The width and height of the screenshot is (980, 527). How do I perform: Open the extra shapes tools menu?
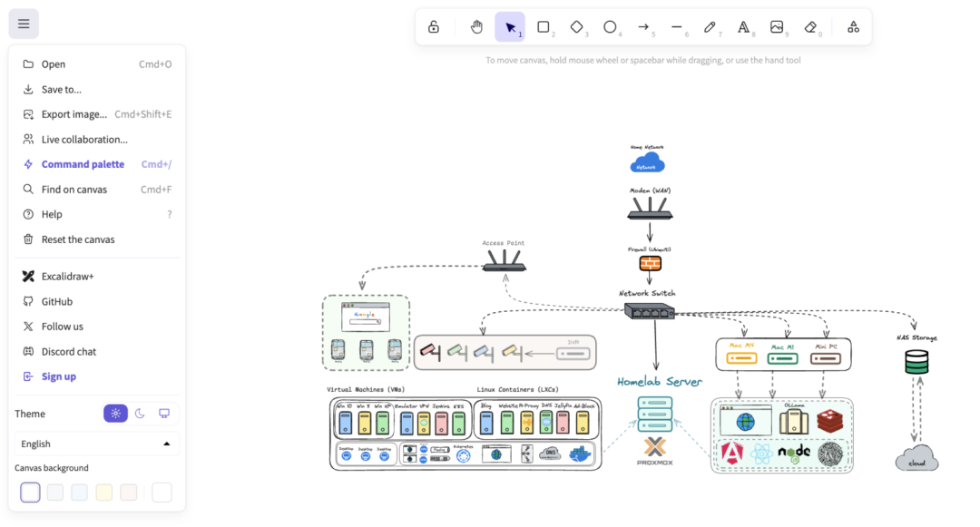tap(853, 26)
